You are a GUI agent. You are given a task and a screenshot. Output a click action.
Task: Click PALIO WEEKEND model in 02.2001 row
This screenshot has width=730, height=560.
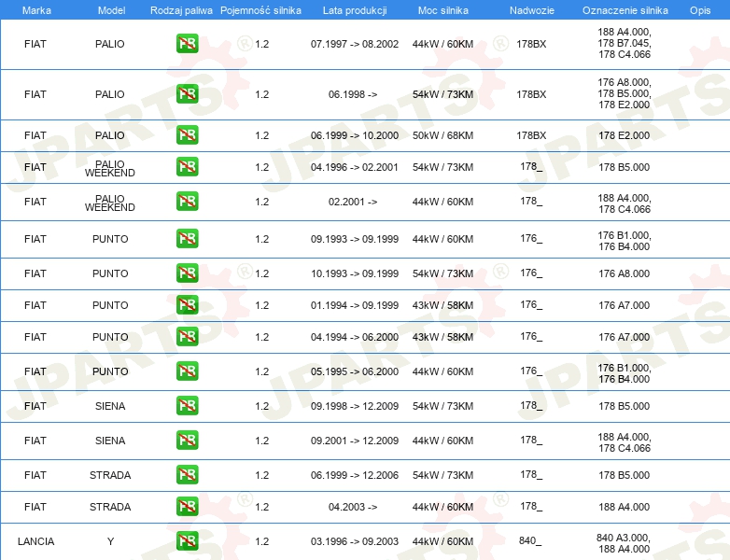click(x=110, y=203)
